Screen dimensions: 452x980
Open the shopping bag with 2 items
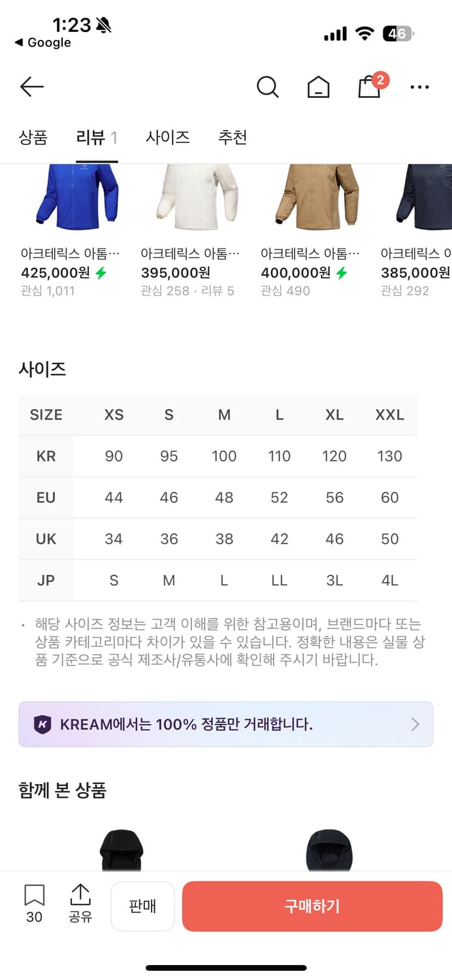coord(369,86)
